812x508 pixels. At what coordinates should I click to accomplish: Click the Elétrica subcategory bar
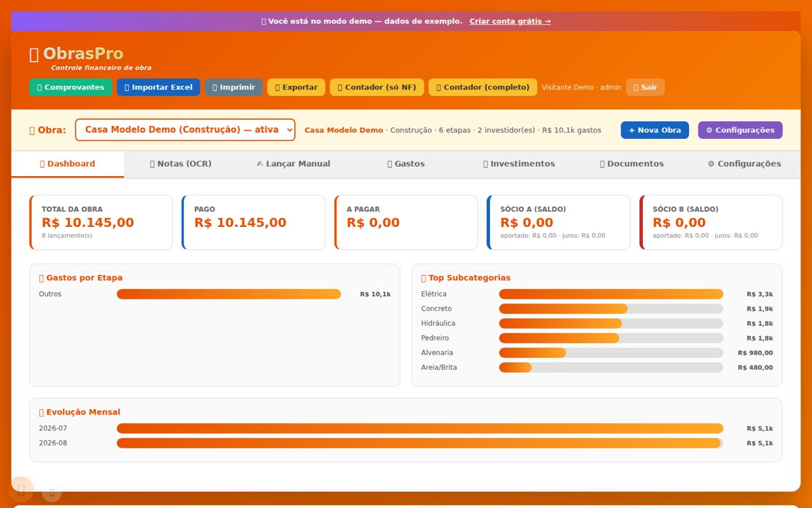point(611,294)
